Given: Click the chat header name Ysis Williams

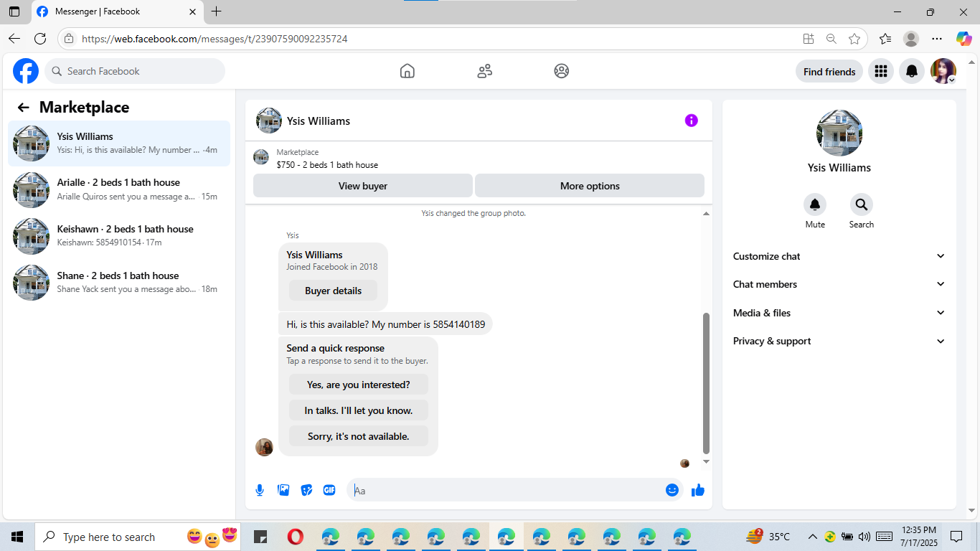Looking at the screenshot, I should (x=319, y=121).
